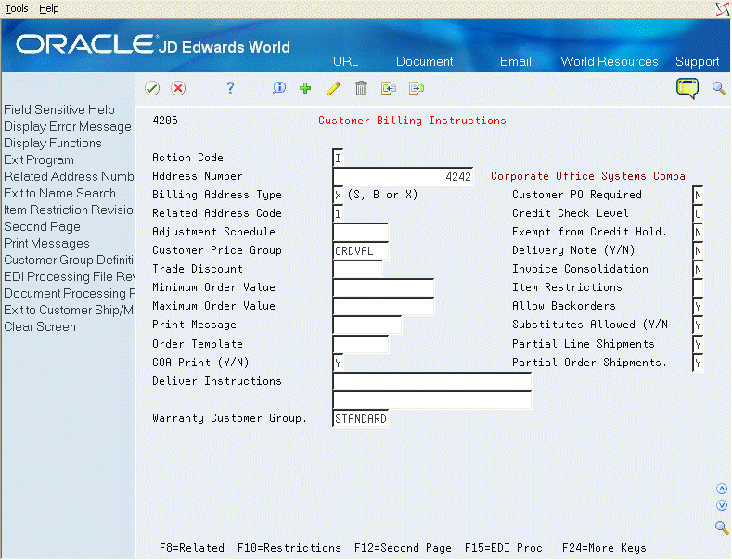Open the Help menu
732x560 pixels.
tap(48, 8)
